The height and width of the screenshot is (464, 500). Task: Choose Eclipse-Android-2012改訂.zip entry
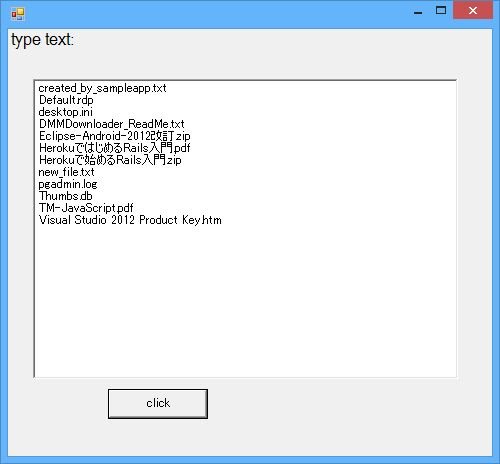tap(114, 136)
